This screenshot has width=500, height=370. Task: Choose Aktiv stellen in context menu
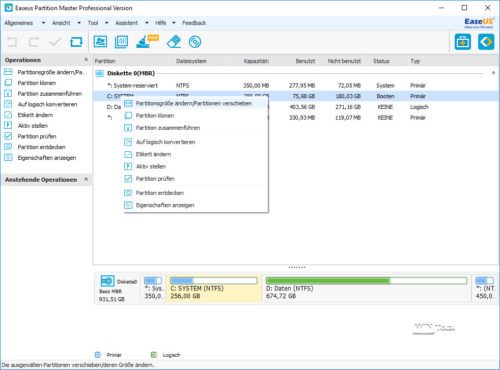[x=196, y=166]
